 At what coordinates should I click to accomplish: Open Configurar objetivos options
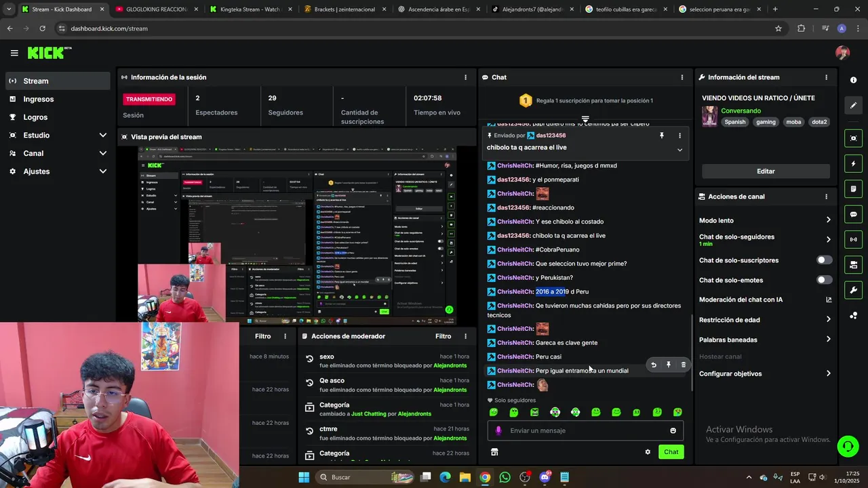766,373
